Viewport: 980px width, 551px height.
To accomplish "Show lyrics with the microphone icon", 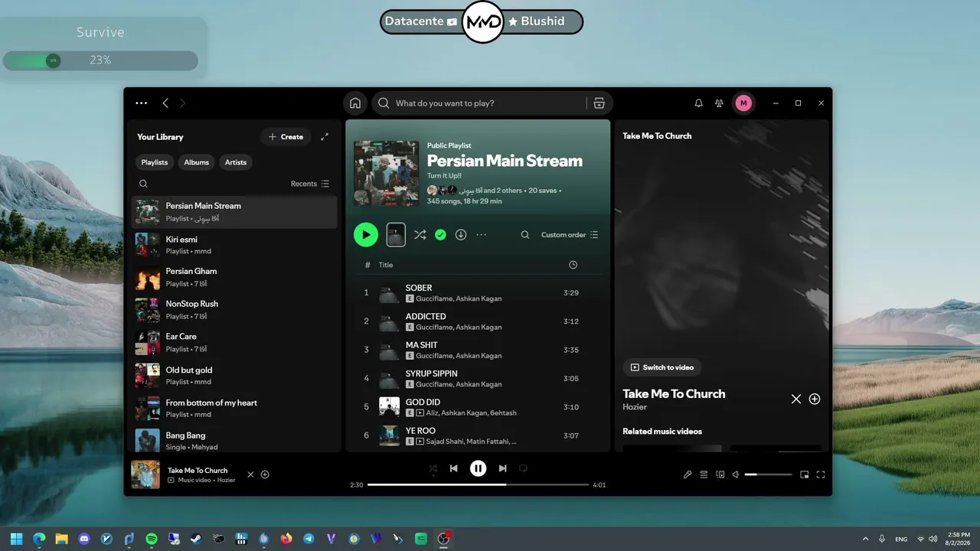I will click(x=688, y=474).
